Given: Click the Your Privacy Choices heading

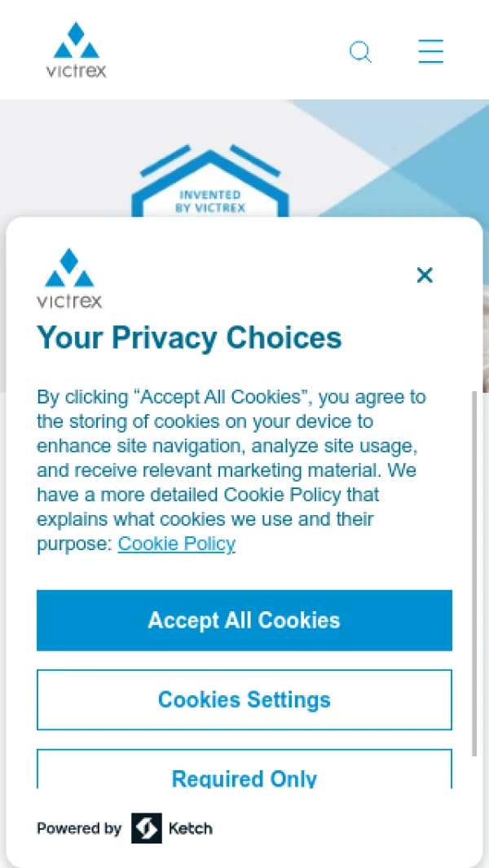Looking at the screenshot, I should coord(189,337).
